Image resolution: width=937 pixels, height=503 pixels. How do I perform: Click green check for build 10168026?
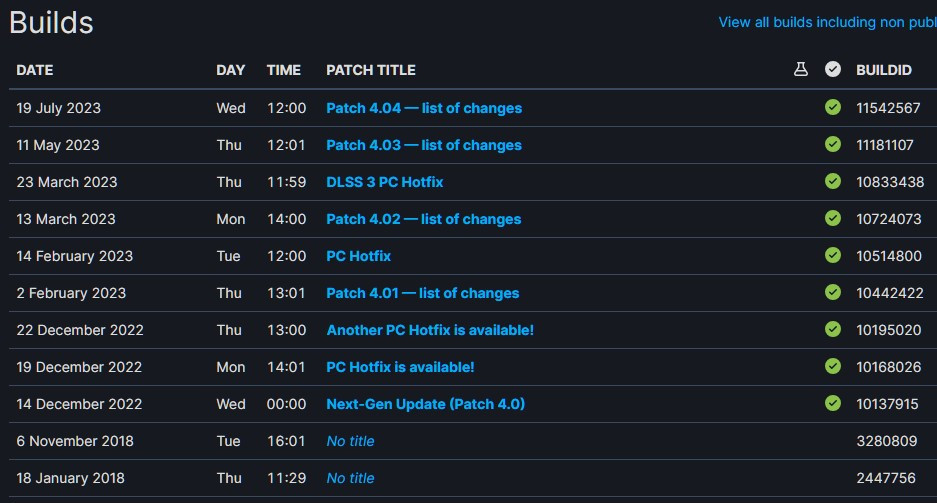pos(832,366)
